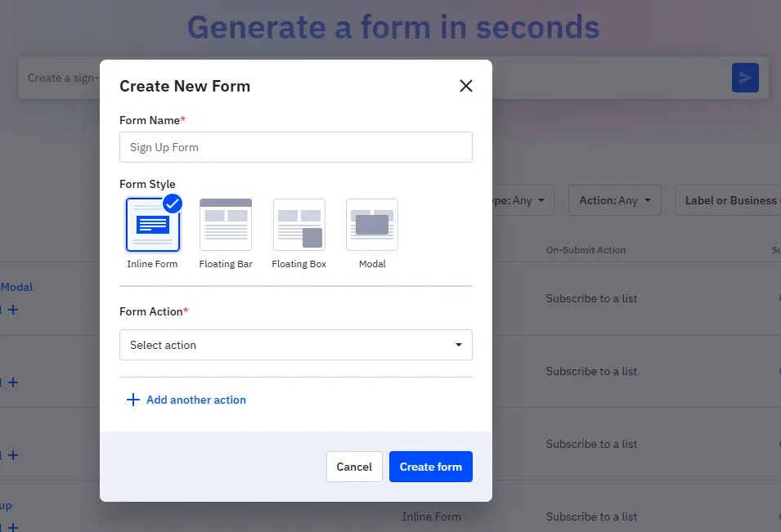Viewport: 781px width, 532px height.
Task: Click the blue checkmark badge on Inline Form
Action: pos(173,204)
